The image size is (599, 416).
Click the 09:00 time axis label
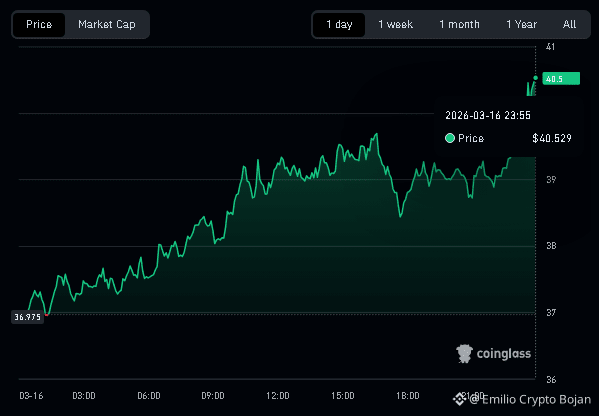click(213, 396)
